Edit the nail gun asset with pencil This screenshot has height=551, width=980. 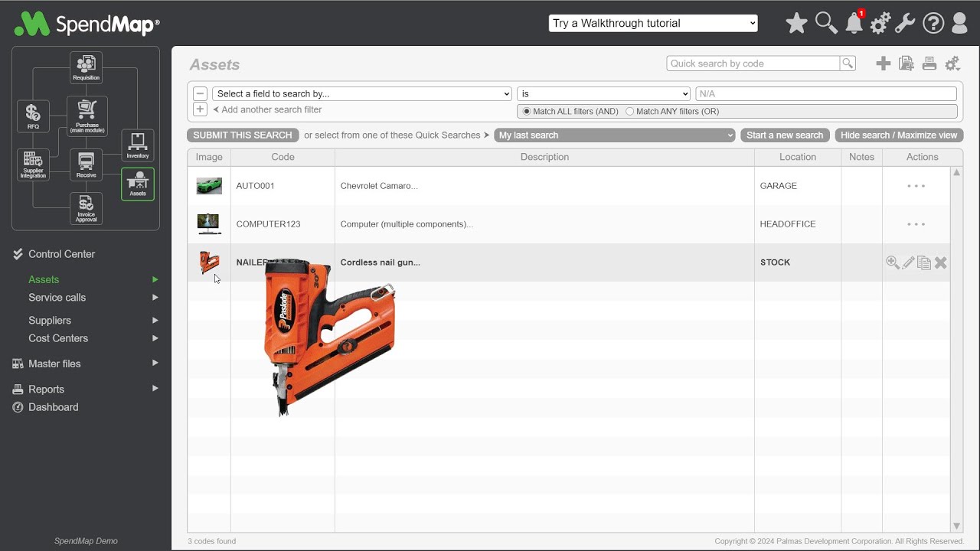coord(909,262)
